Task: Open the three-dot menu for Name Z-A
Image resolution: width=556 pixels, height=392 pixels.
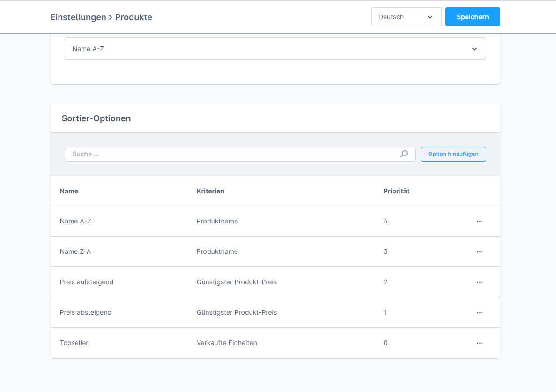Action: 479,252
